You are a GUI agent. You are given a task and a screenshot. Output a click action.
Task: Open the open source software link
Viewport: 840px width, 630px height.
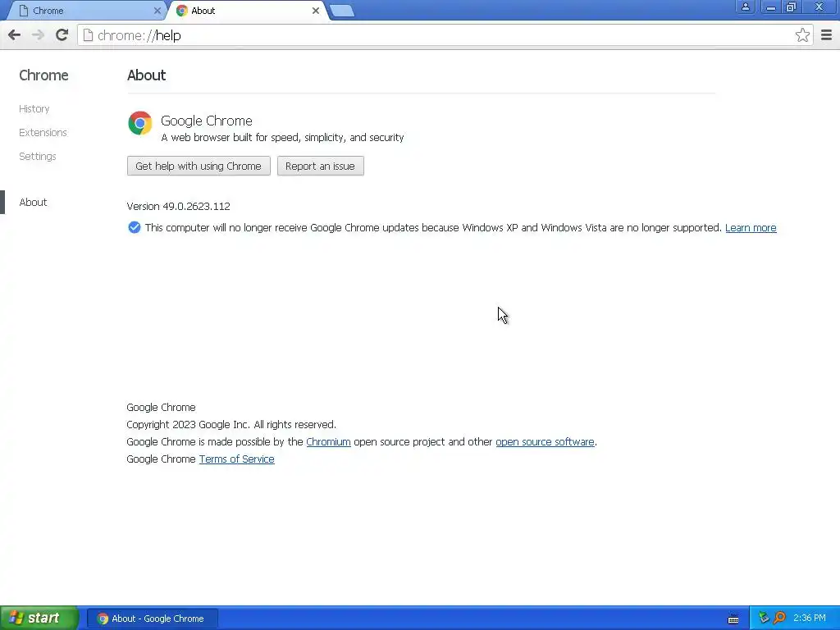pyautogui.click(x=545, y=442)
